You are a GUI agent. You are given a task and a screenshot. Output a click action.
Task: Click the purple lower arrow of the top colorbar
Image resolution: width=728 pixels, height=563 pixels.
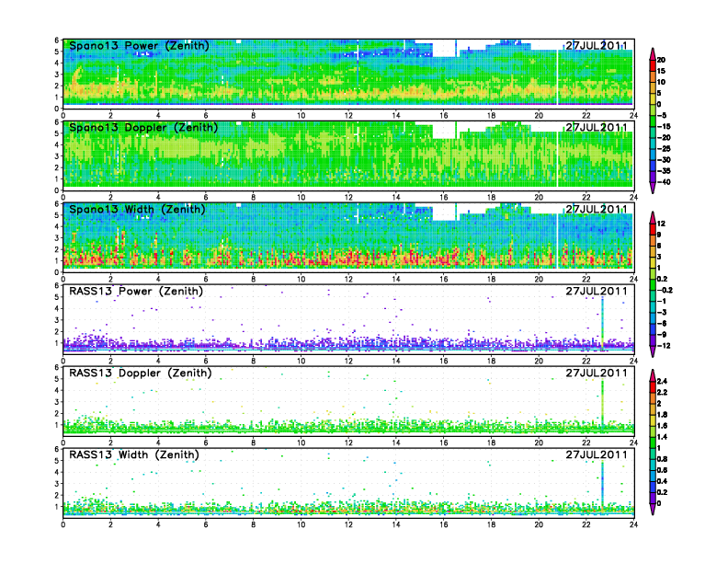[653, 188]
